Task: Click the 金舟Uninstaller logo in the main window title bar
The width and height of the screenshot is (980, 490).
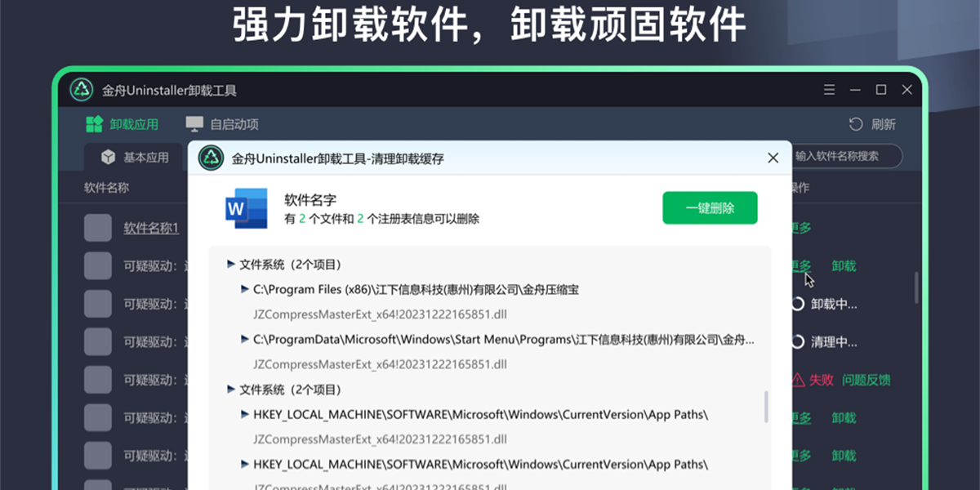Action: tap(82, 90)
